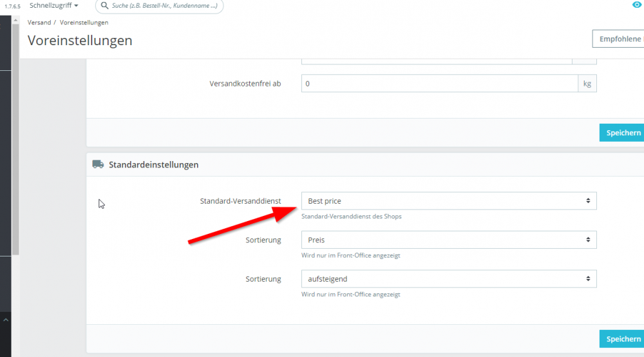
Task: Open the Schnellzugriff quick access menu
Action: 53,5
